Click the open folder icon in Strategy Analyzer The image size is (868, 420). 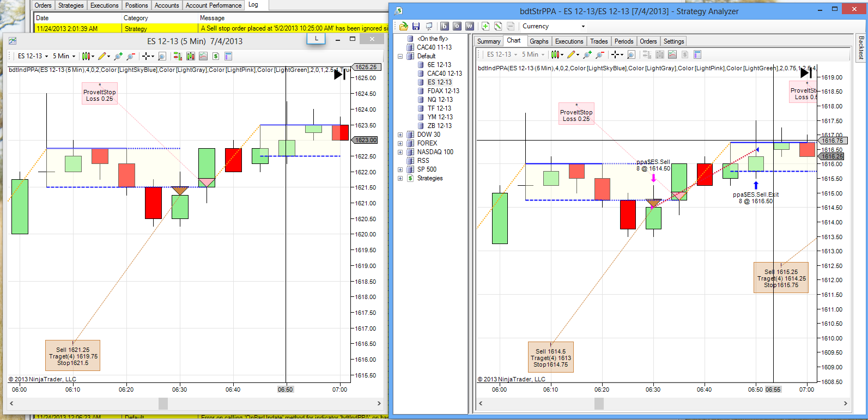point(403,26)
